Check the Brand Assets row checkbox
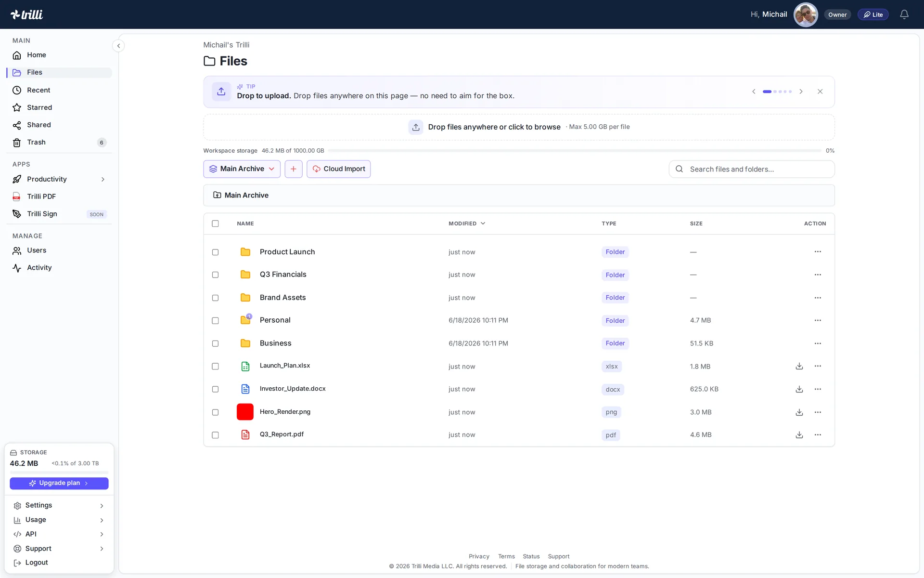The image size is (924, 578). 215,298
